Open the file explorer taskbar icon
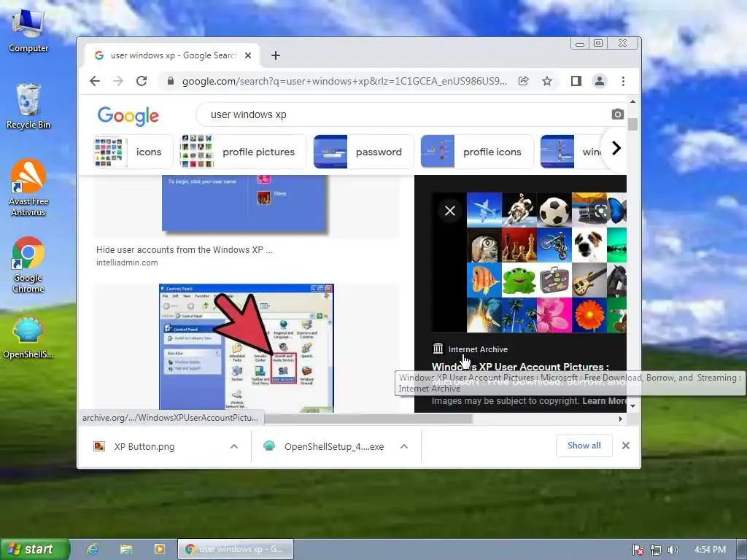Image resolution: width=747 pixels, height=560 pixels. (x=125, y=549)
